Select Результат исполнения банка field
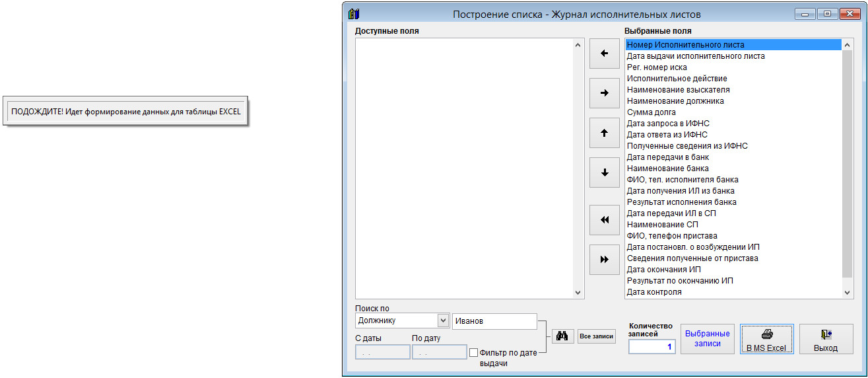The image size is (868, 378). click(733, 202)
